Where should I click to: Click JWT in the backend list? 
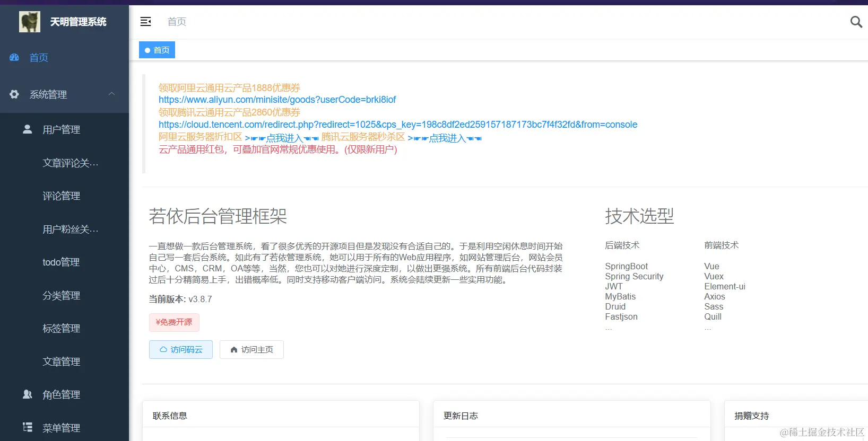pyautogui.click(x=614, y=286)
